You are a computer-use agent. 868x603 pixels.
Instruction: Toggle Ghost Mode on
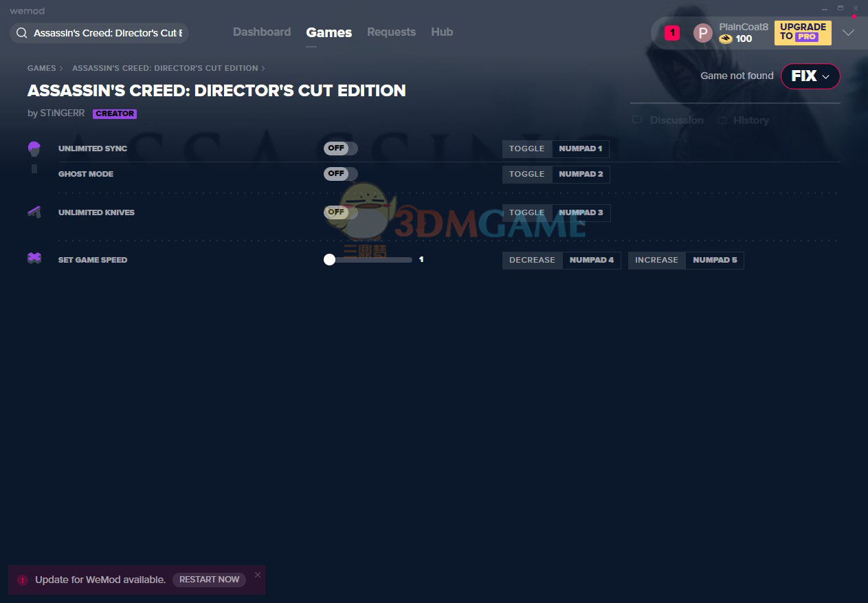pos(341,174)
